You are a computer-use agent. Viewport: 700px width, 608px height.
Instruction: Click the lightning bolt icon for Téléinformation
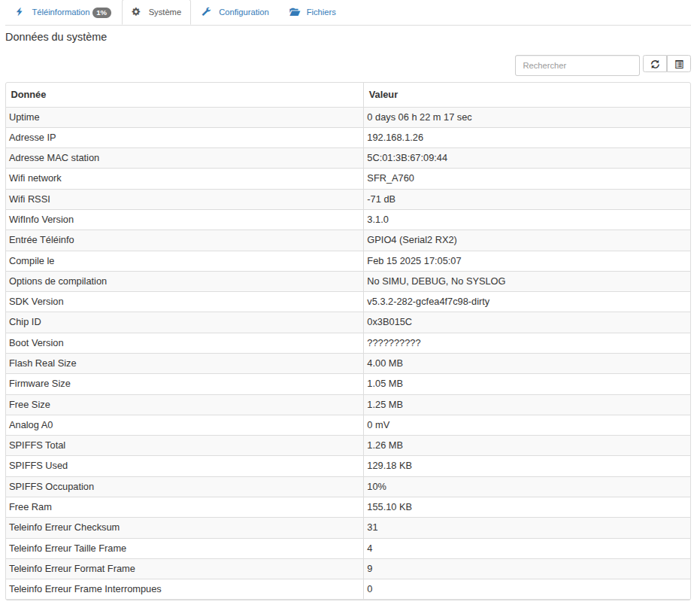[x=20, y=12]
